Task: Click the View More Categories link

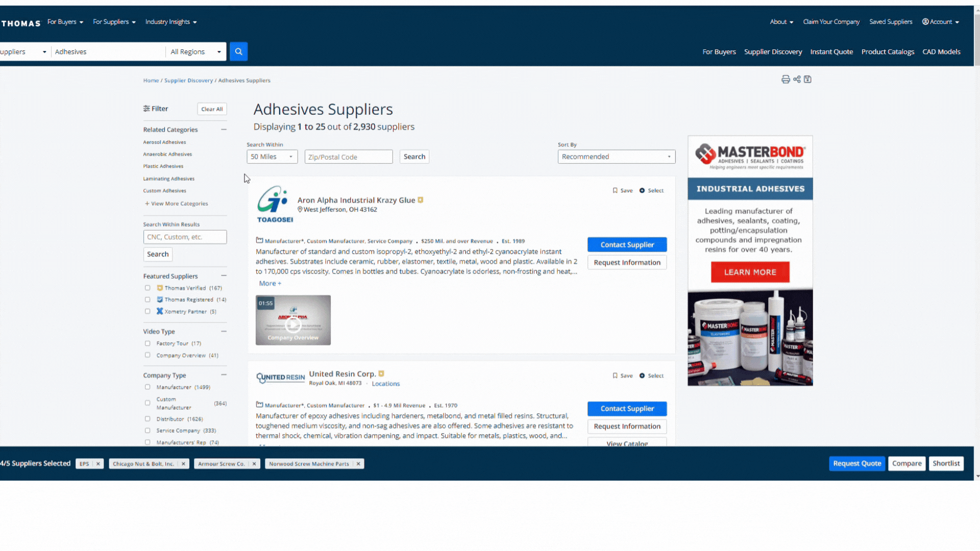Action: (176, 203)
